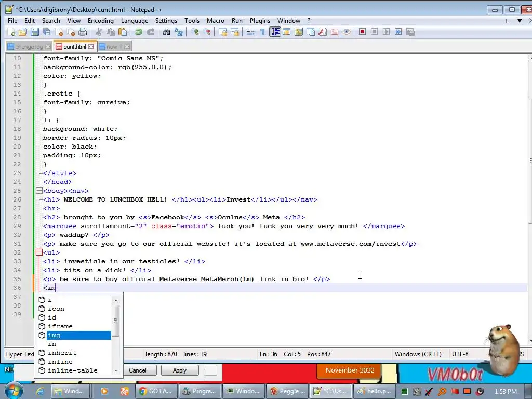Choose "id" in autocomplete list
Screen dimensions: 532x399
(75, 317)
